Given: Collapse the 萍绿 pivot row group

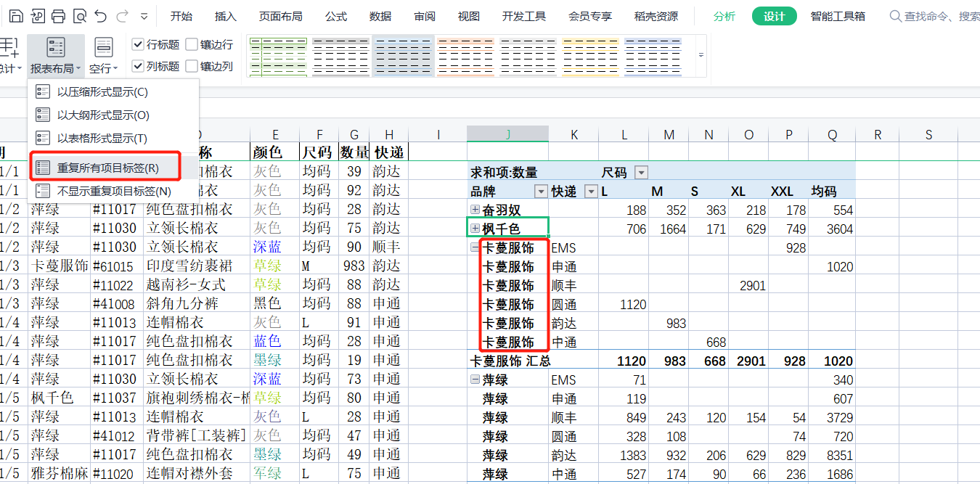Looking at the screenshot, I should click(x=475, y=380).
